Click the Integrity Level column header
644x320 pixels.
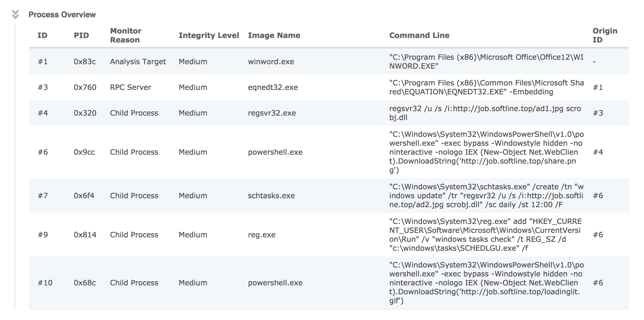coord(209,35)
